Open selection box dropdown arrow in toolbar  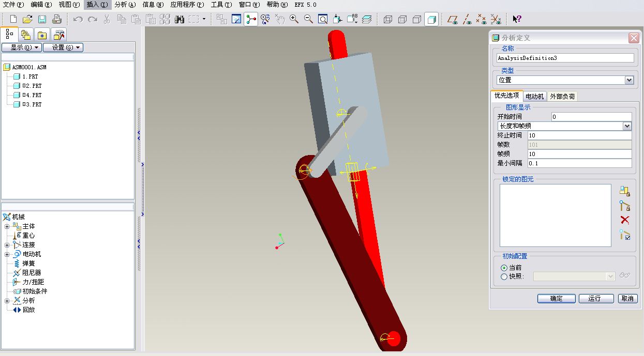tap(204, 20)
